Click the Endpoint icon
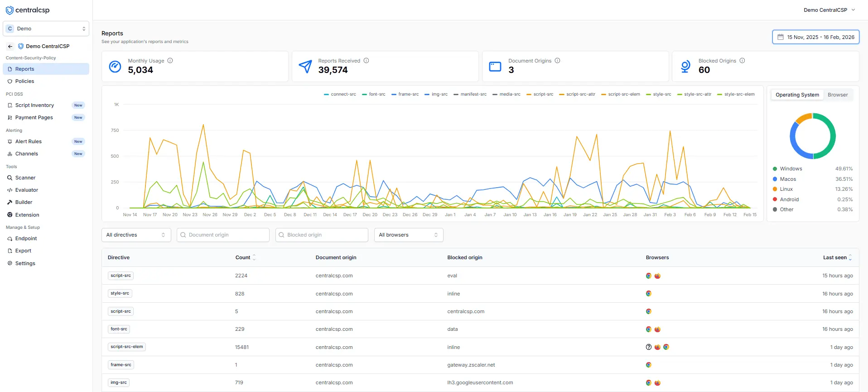The image size is (868, 392). [10, 238]
